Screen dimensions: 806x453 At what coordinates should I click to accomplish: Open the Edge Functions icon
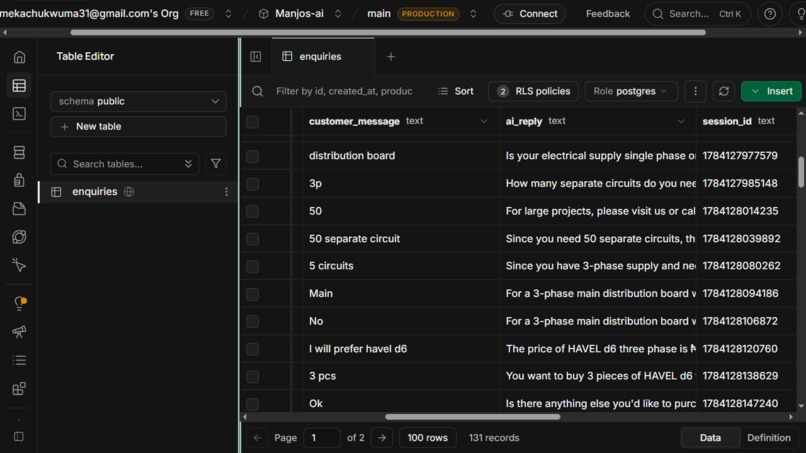click(x=20, y=237)
